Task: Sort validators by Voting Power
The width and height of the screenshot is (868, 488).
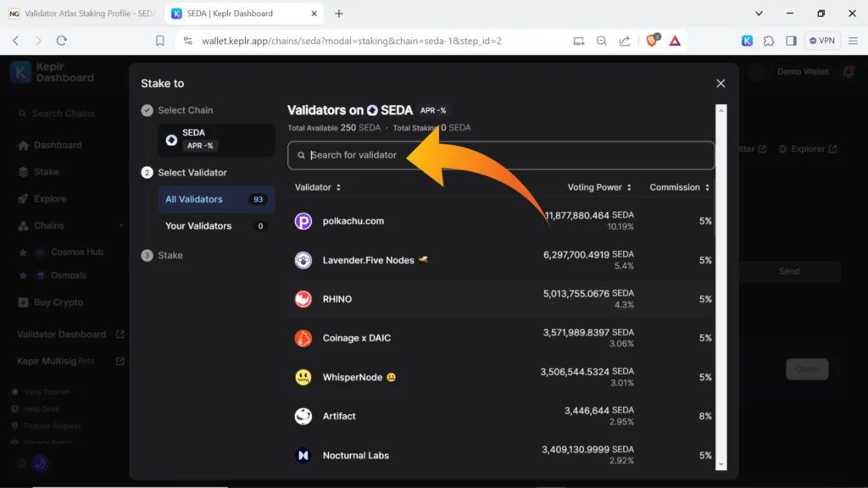Action: [599, 187]
